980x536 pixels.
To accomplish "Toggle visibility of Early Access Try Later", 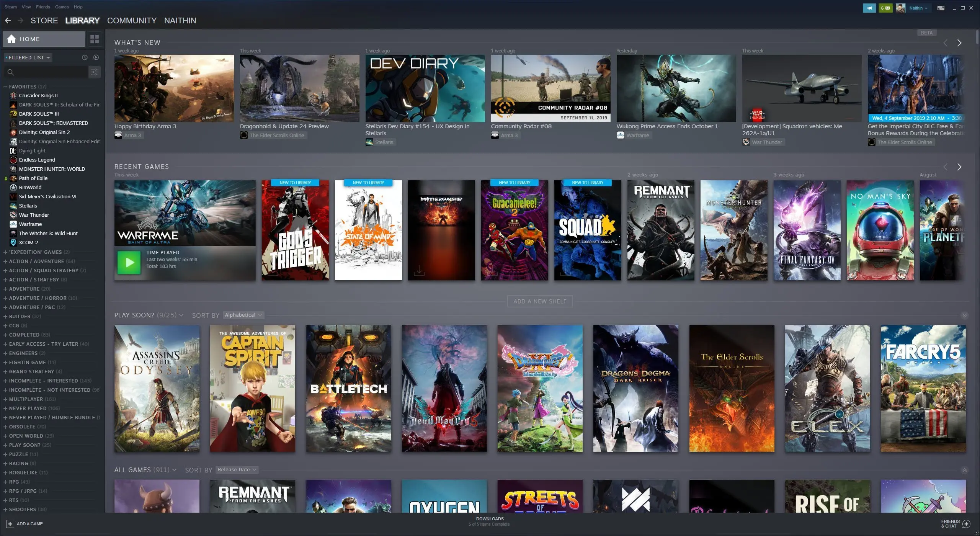I will tap(5, 343).
